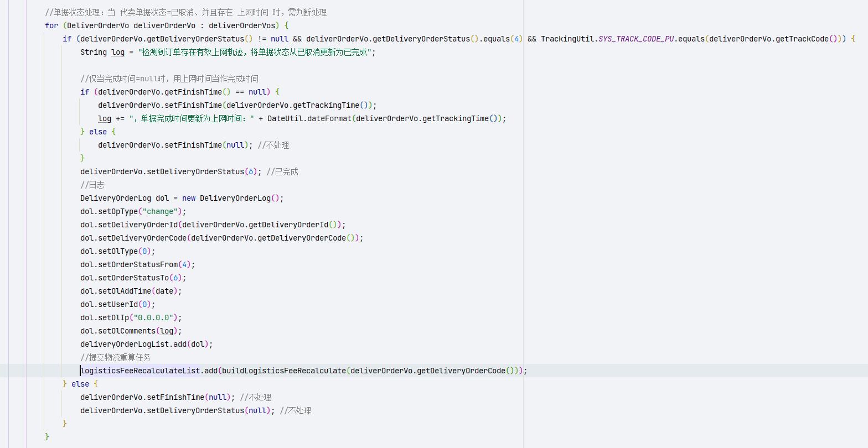Click the "new DeliveryOrderLog()" constructor call

232,198
